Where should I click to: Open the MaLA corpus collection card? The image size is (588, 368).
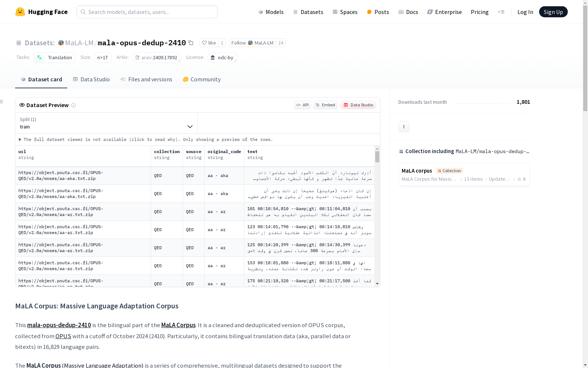464,175
